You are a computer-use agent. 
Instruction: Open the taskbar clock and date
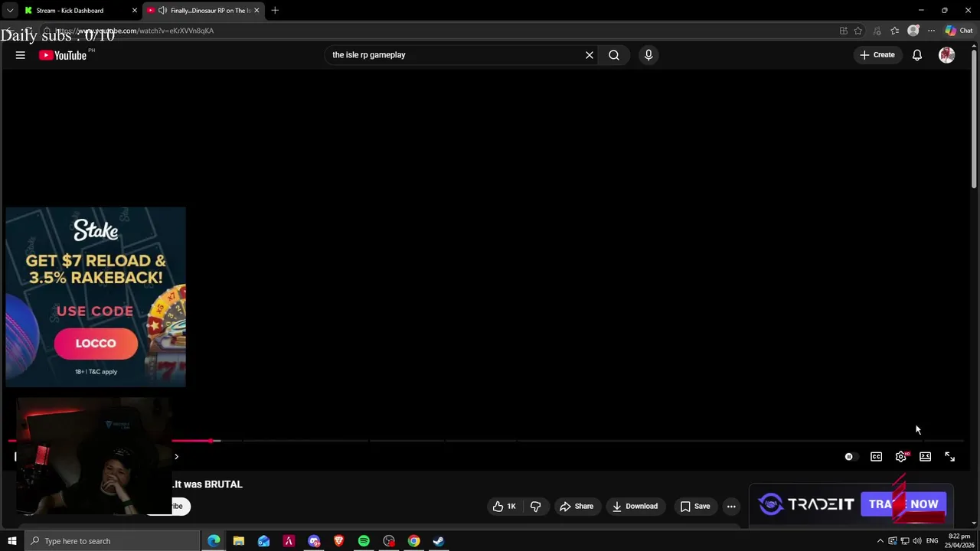click(x=959, y=541)
